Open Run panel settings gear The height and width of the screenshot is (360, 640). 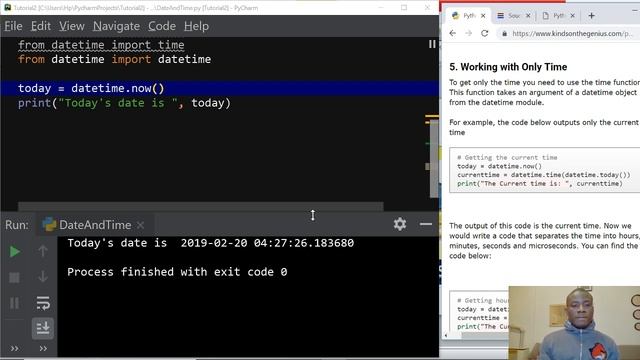point(400,224)
